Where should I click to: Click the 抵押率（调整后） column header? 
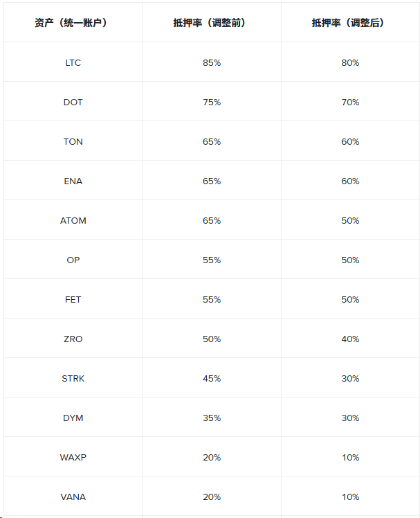click(350, 22)
